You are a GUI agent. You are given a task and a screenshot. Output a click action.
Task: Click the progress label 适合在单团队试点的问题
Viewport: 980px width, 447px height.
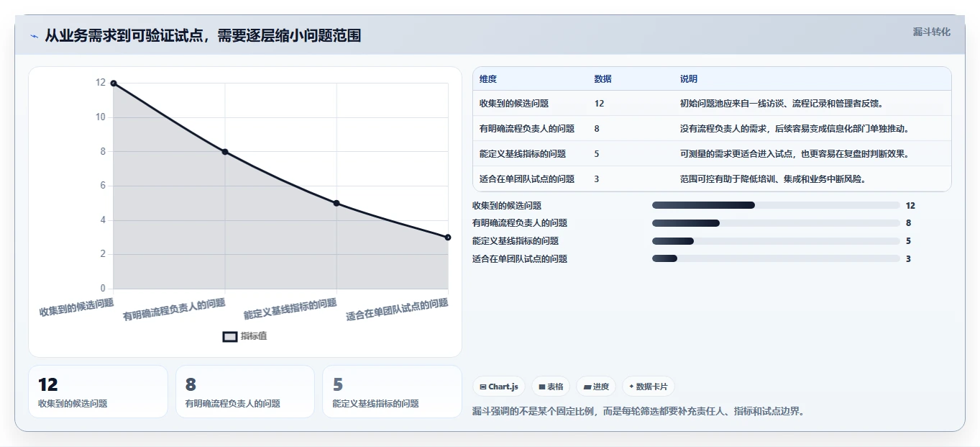tap(520, 258)
